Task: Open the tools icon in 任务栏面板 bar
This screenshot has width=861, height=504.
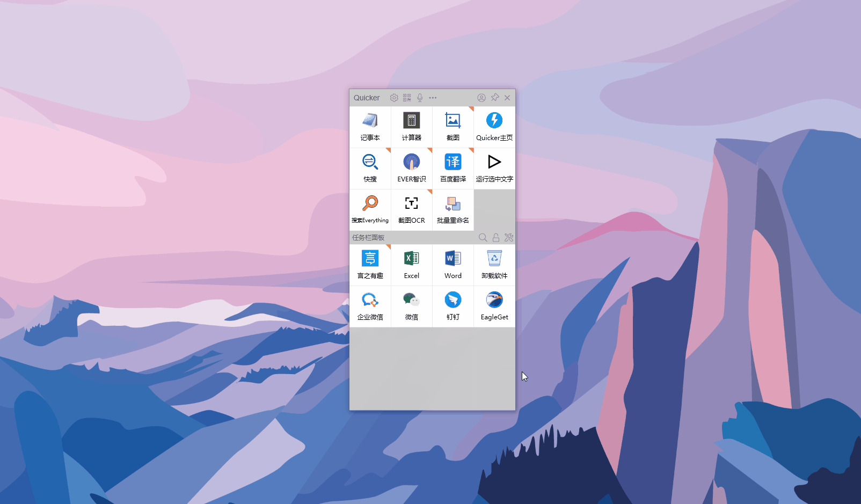Action: tap(509, 237)
